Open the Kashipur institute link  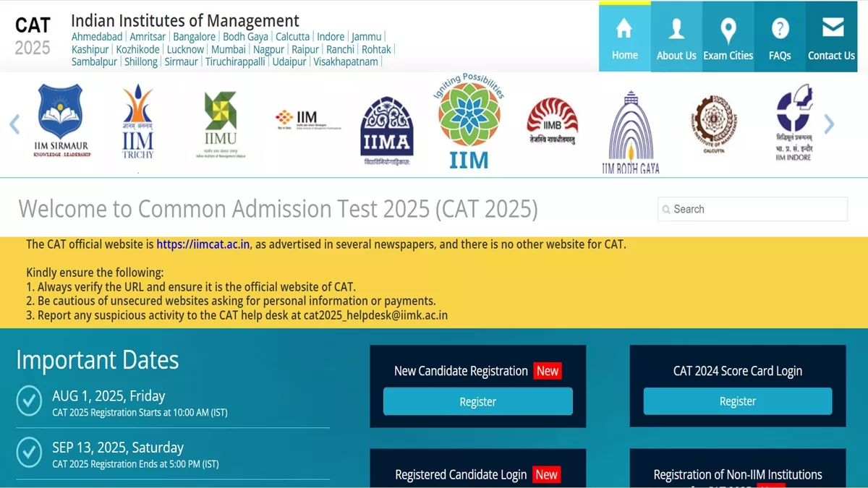(x=90, y=50)
